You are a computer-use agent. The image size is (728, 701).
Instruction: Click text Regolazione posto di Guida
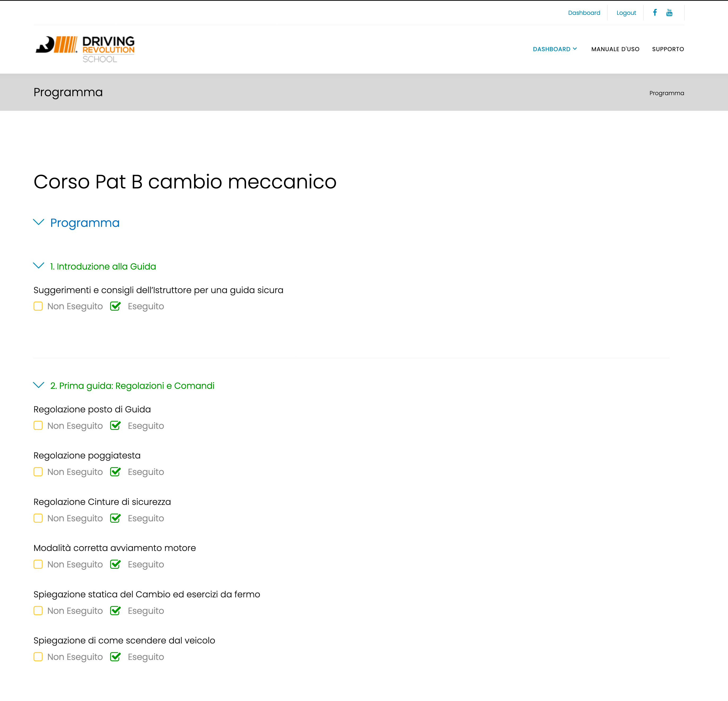(x=92, y=409)
